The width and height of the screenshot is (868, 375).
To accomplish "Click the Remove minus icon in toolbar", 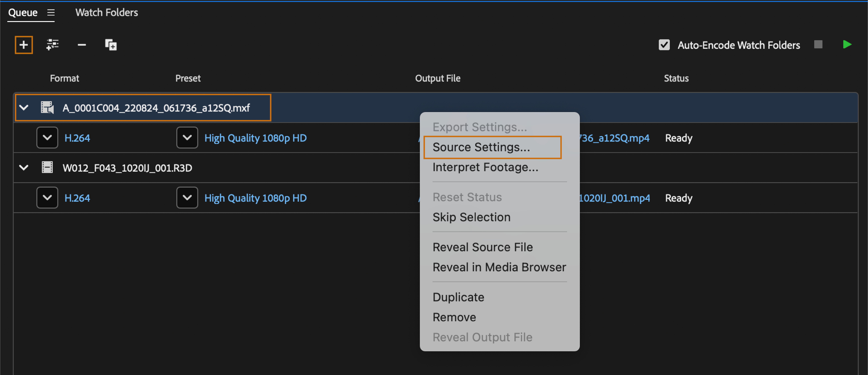I will tap(82, 45).
